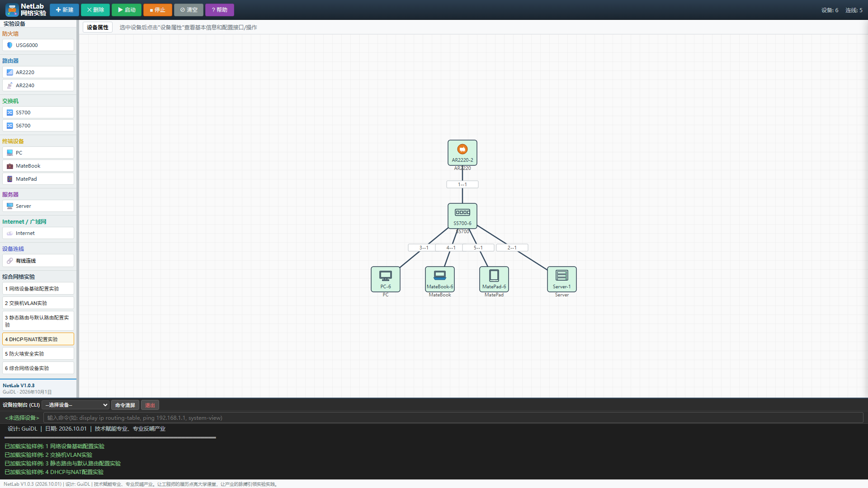Pick the S6700 switch from device list
The image size is (868, 488).
coord(38,126)
